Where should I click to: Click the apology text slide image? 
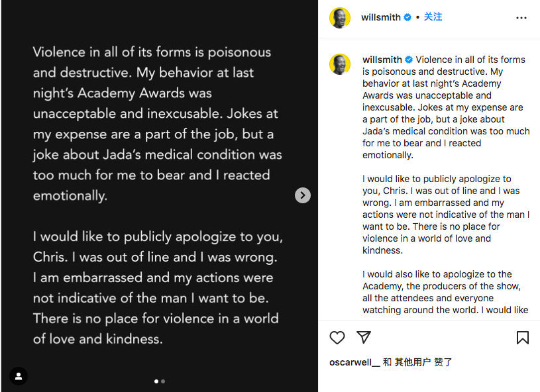[160, 196]
